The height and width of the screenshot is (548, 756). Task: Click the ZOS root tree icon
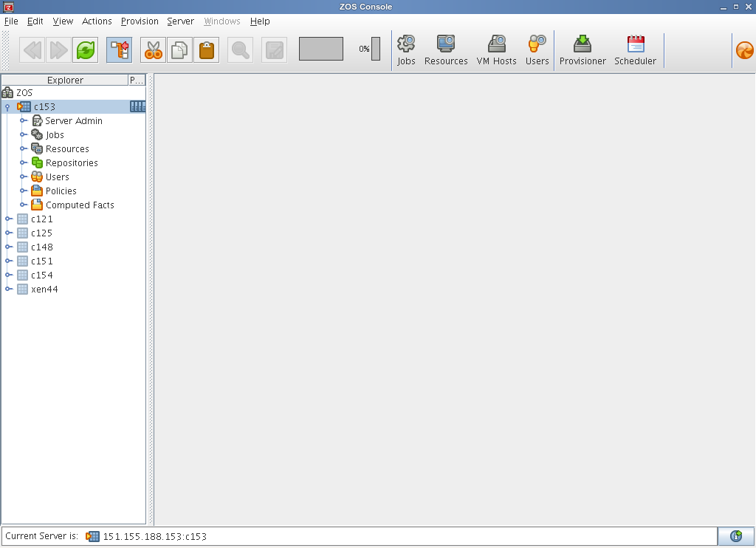[x=7, y=92]
